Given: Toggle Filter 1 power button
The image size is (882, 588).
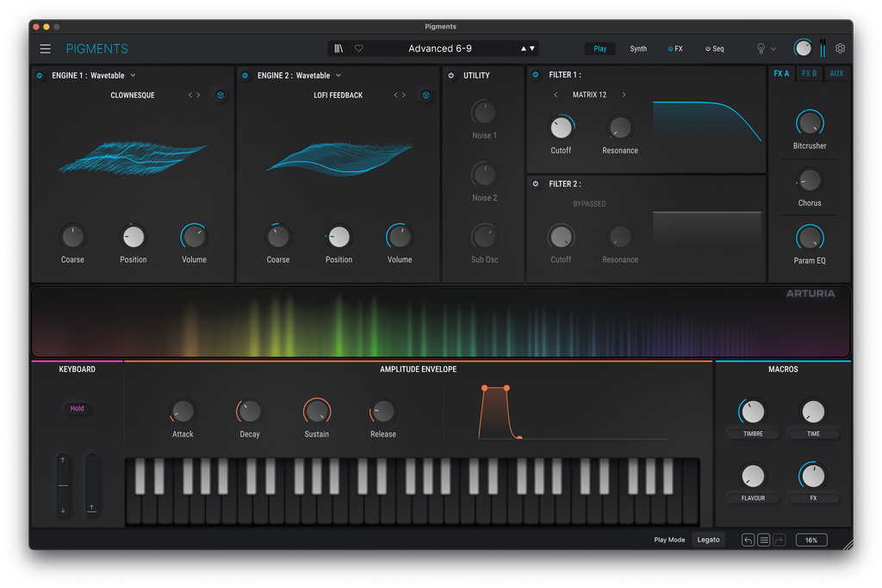Looking at the screenshot, I should click(x=536, y=74).
